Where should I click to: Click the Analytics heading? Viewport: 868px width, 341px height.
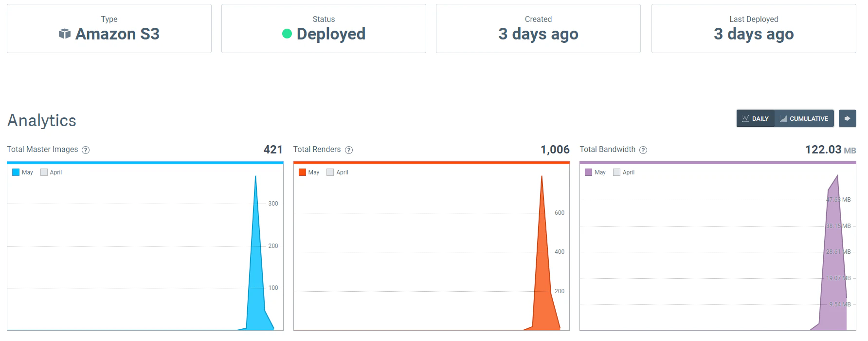[x=42, y=120]
